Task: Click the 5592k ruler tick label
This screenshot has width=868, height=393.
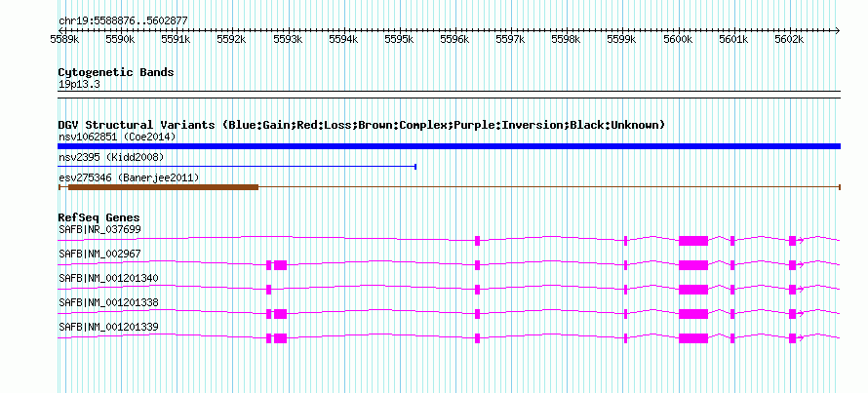Action: pyautogui.click(x=232, y=39)
